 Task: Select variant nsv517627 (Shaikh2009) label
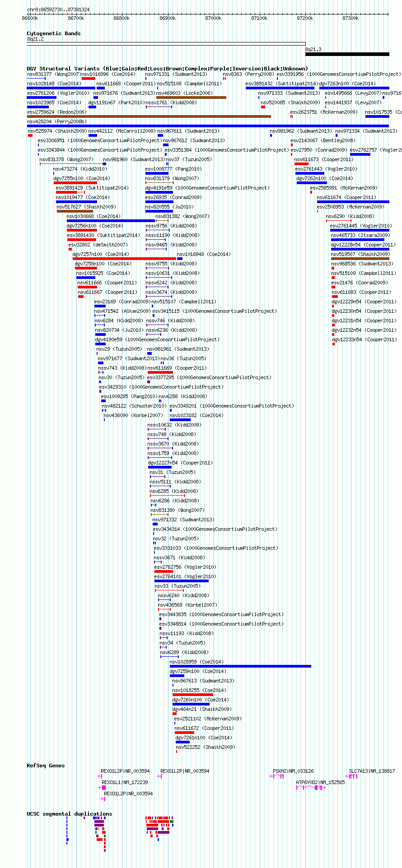(x=86, y=207)
